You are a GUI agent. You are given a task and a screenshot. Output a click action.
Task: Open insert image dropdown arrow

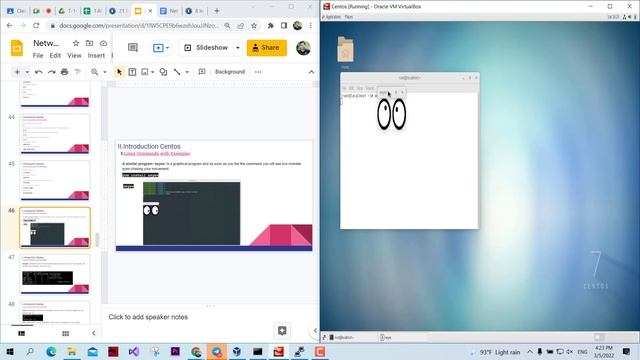pos(152,72)
